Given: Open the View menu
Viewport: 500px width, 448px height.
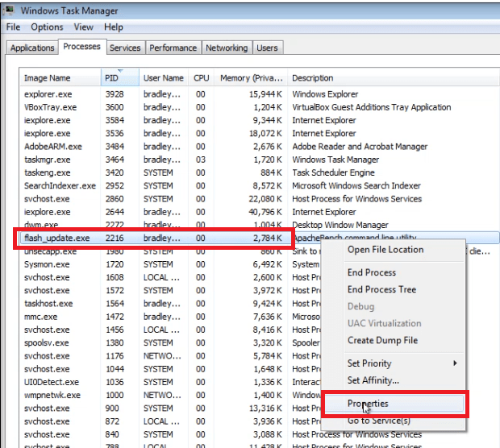Looking at the screenshot, I should 84,27.
